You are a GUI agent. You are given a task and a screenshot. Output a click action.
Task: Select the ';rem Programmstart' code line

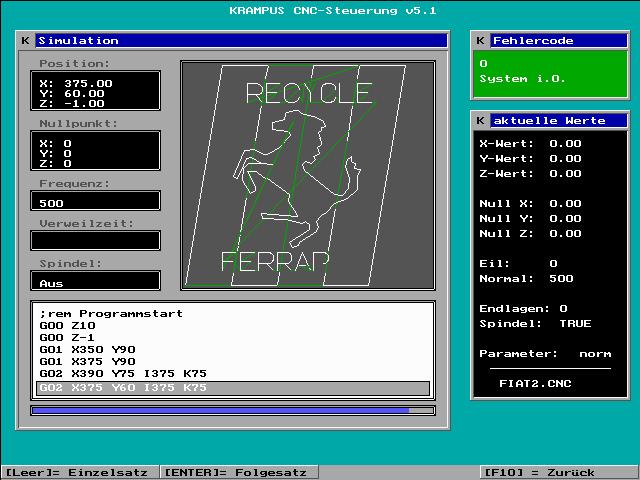[111, 314]
